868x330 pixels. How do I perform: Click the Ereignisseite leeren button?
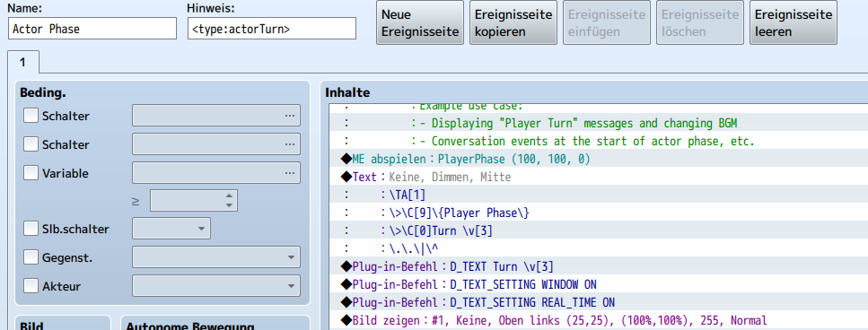pos(793,22)
